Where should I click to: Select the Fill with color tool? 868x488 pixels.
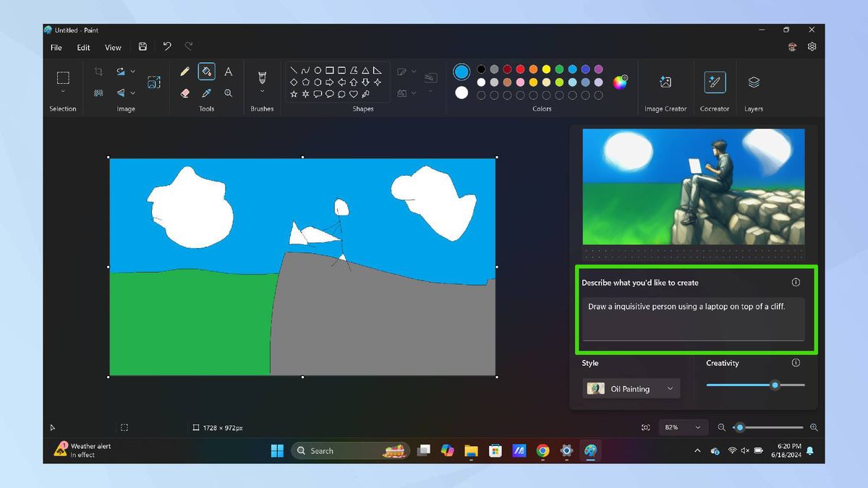click(x=207, y=71)
